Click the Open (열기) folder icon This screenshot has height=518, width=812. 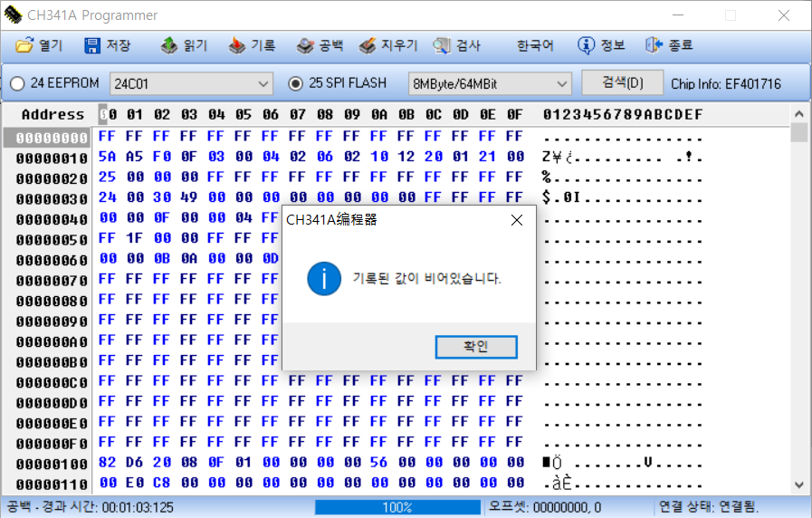pos(24,45)
